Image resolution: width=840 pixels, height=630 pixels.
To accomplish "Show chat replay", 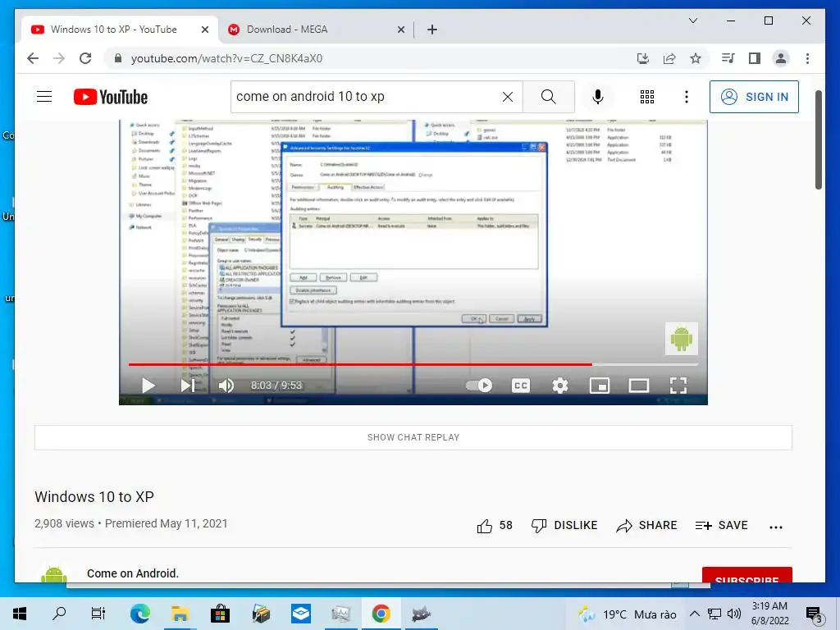I will click(x=413, y=437).
